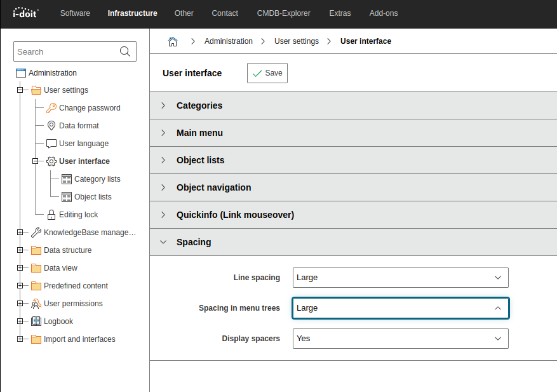Go to User settings in the breadcrumb
Image resolution: width=557 pixels, height=392 pixels.
(x=297, y=41)
